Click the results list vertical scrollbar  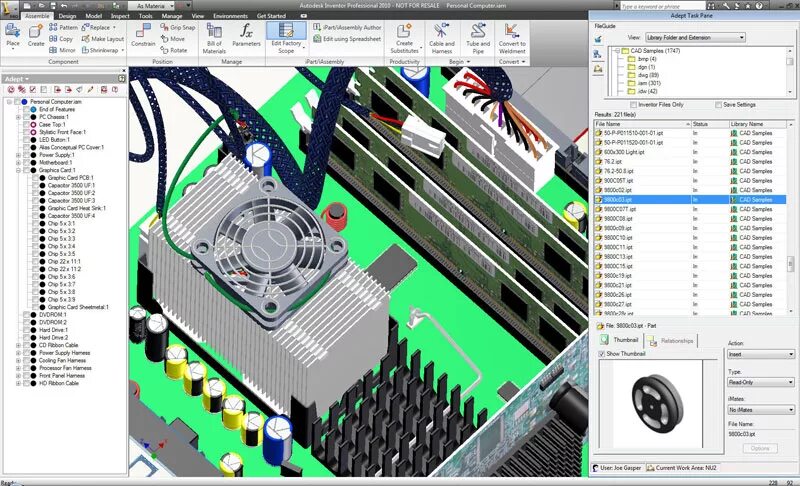(791, 219)
